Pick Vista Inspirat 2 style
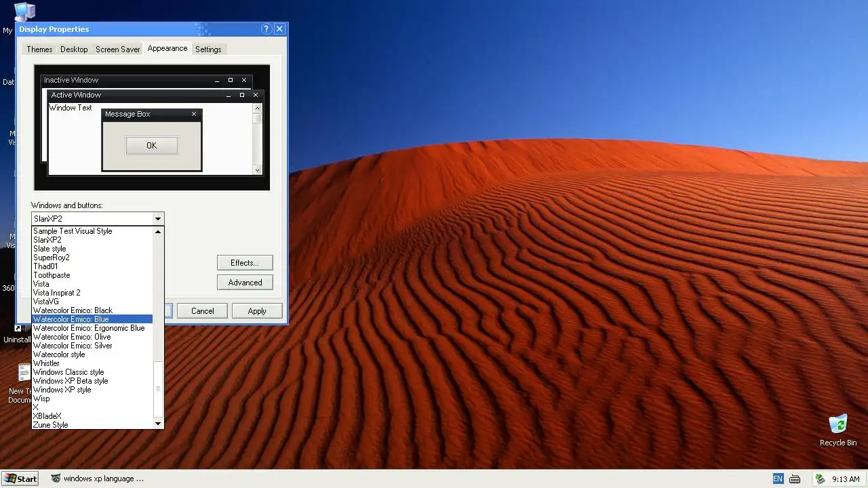Viewport: 868px width, 488px height. coord(92,293)
